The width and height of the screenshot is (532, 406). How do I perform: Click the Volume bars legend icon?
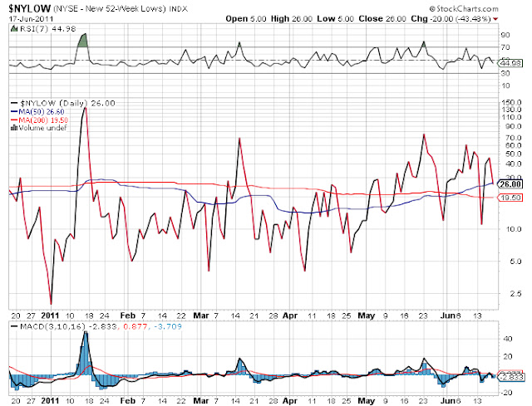click(14, 128)
